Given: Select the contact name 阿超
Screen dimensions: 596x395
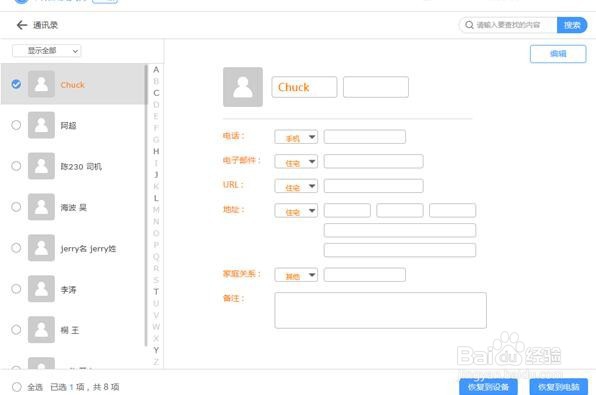Looking at the screenshot, I should tap(68, 125).
